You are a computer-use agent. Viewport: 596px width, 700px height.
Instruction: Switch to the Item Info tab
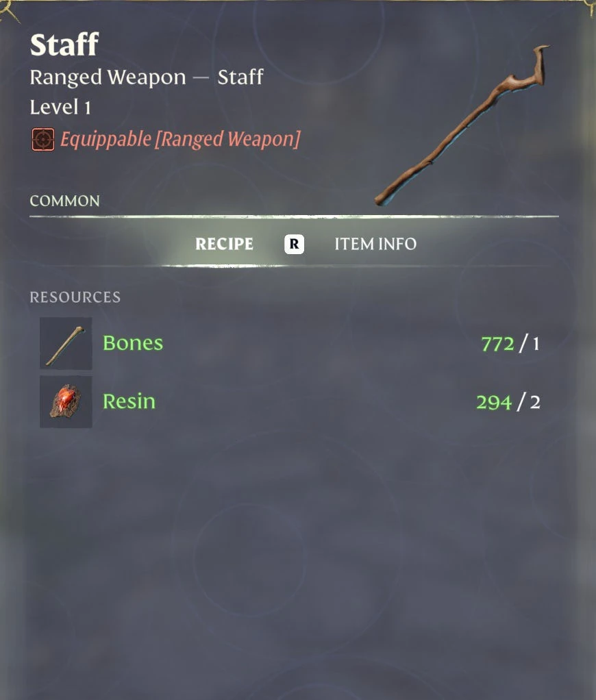point(375,245)
